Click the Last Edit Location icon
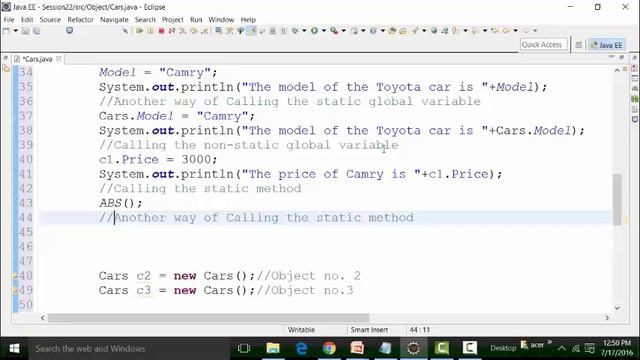 point(495,31)
